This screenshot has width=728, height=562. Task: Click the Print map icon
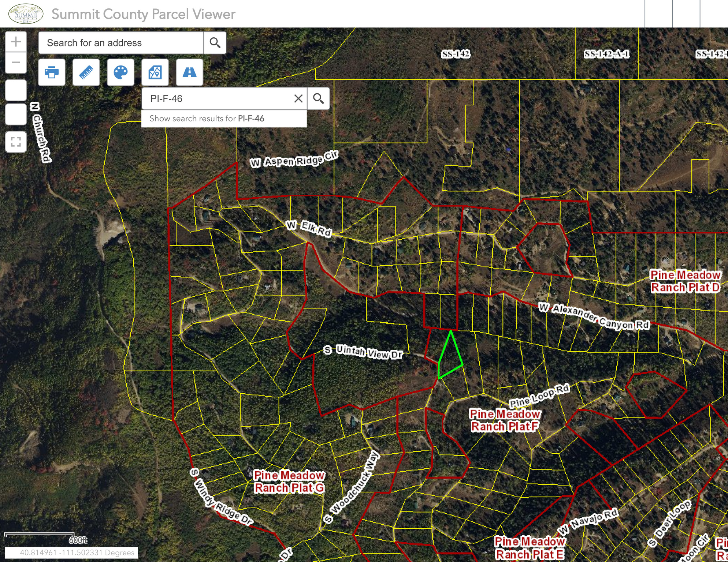click(x=52, y=73)
